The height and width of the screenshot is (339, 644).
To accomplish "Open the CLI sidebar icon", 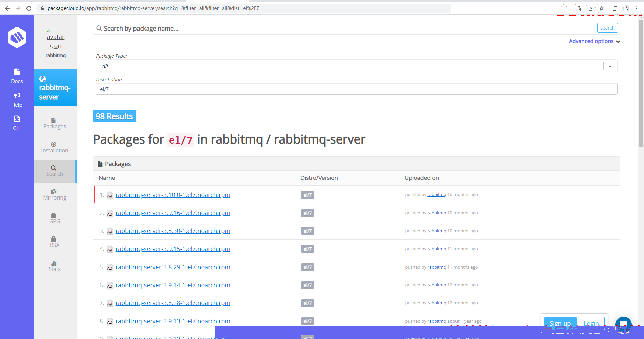I will pyautogui.click(x=17, y=119).
